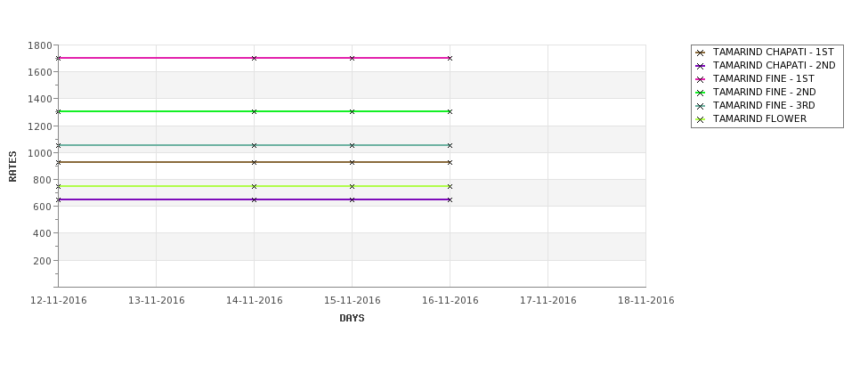Click the Tamarind Fine - 3rd legend marker
Image resolution: width=868 pixels, height=382 pixels.
click(701, 106)
